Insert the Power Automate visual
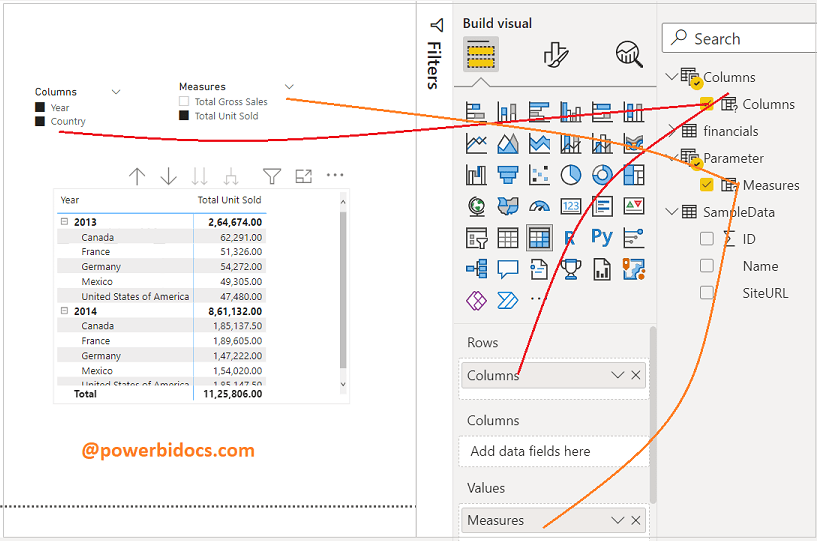The width and height of the screenshot is (817, 541). pos(507,300)
